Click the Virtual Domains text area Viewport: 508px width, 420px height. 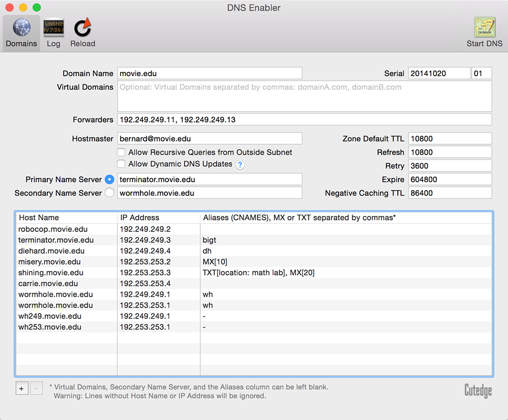304,97
